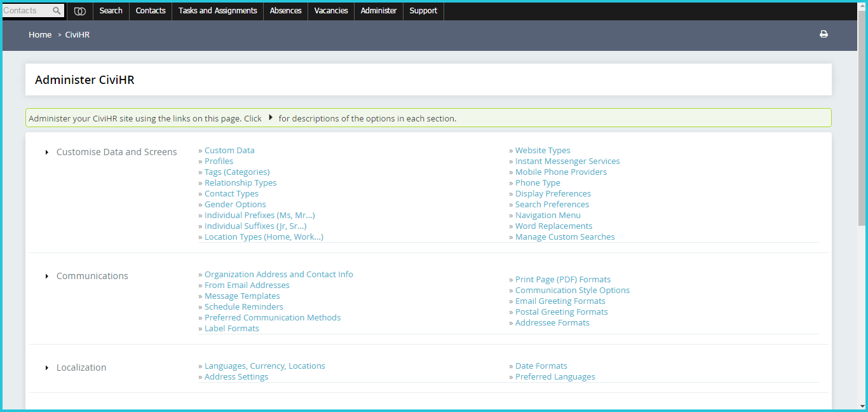
Task: Click the print page icon
Action: 824,34
